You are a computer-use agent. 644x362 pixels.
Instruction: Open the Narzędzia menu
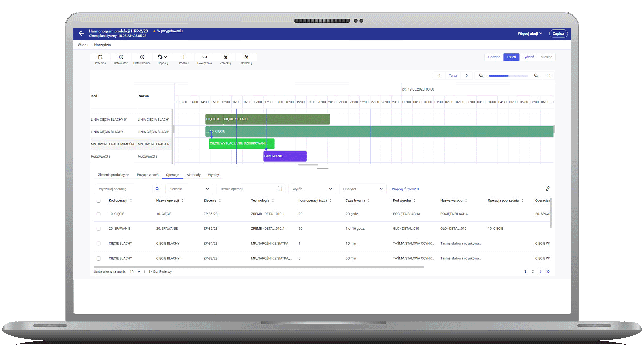pos(102,45)
